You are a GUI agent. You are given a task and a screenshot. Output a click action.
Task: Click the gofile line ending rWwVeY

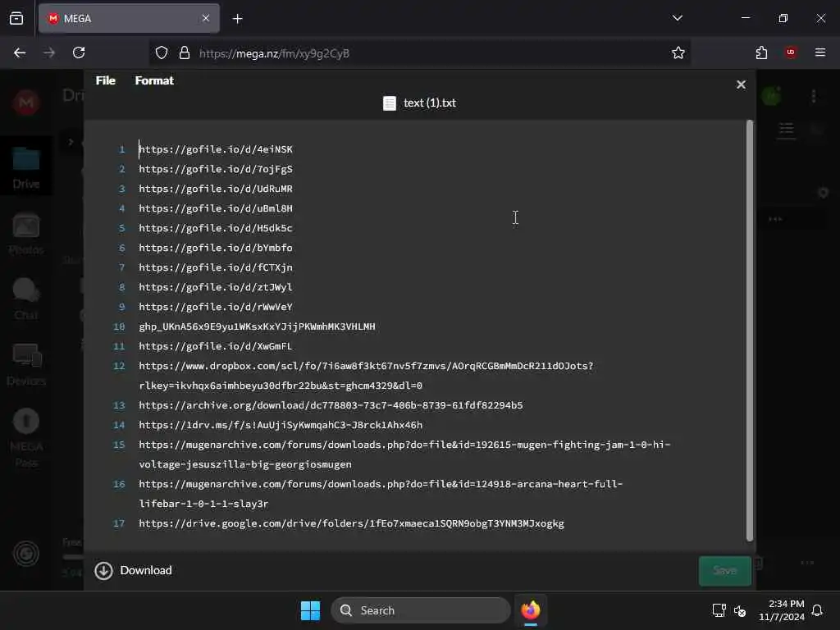point(216,307)
